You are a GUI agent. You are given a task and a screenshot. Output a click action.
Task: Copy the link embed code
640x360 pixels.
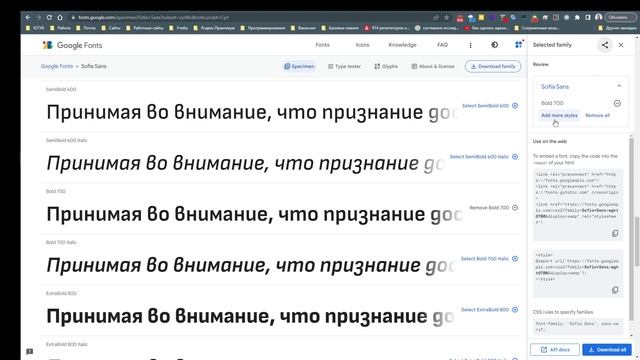pyautogui.click(x=615, y=233)
